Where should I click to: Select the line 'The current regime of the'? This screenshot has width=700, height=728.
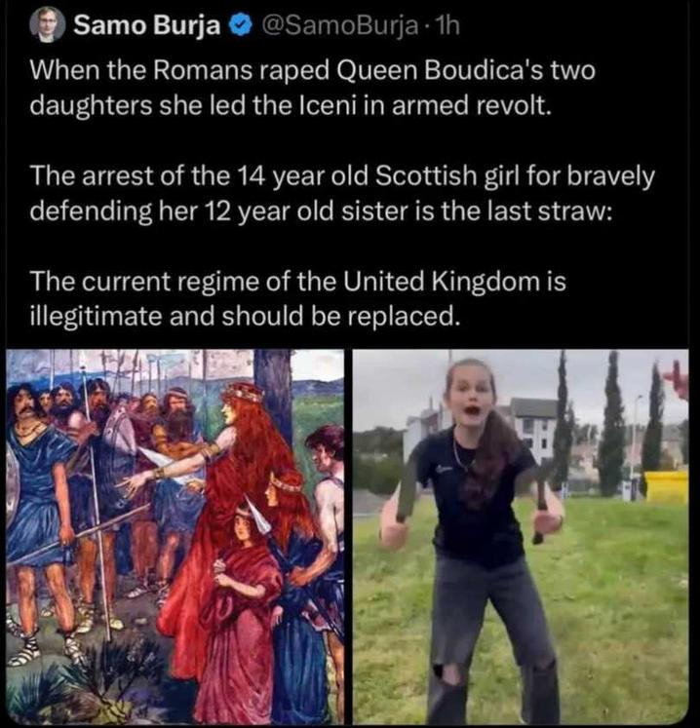click(x=297, y=282)
